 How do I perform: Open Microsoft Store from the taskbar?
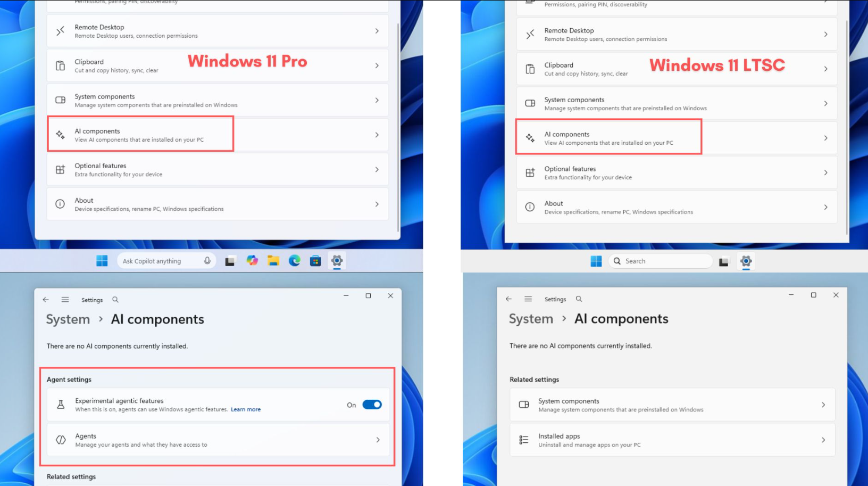316,261
